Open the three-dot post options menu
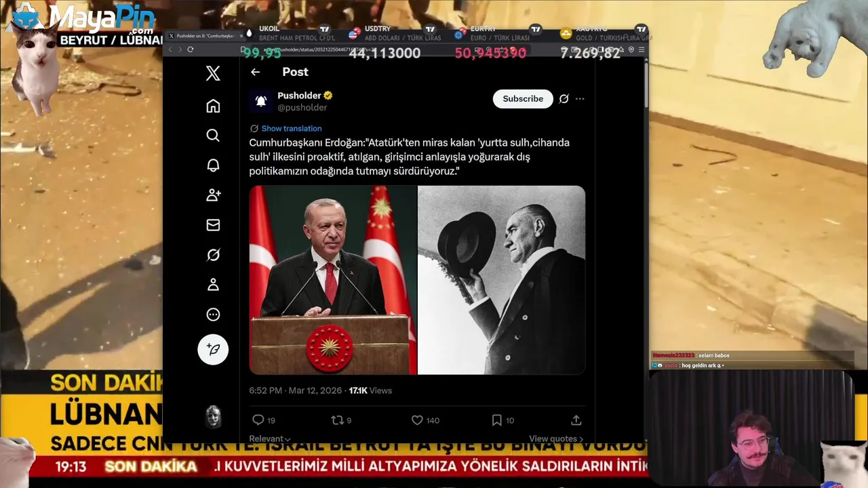Image resolution: width=868 pixels, height=488 pixels. [580, 99]
